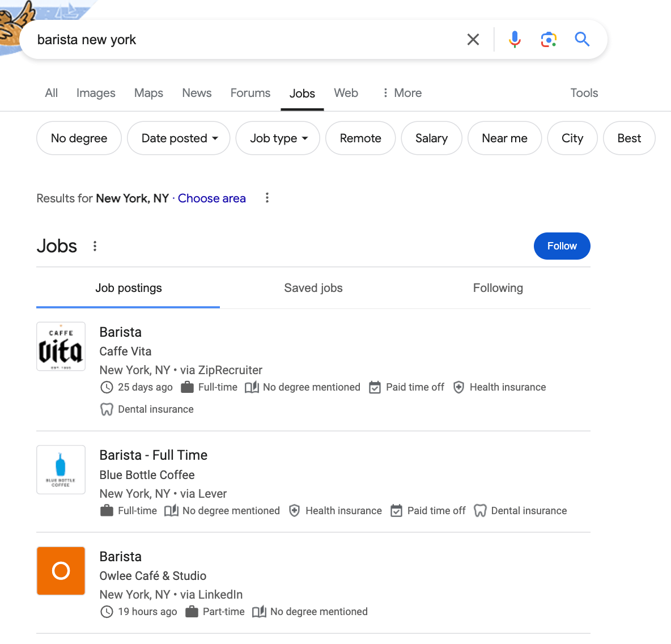The image size is (671, 644).
Task: Click Part-time briefcase icon in Owlee listing
Action: coord(192,612)
